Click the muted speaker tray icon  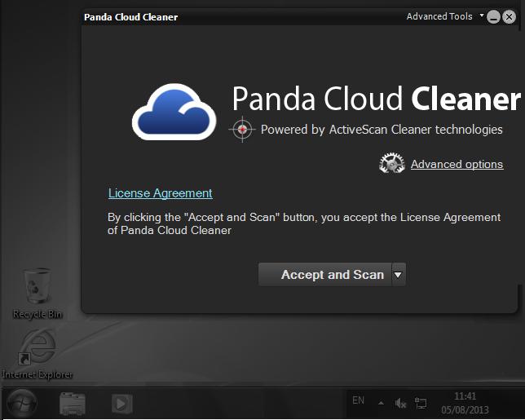[400, 403]
